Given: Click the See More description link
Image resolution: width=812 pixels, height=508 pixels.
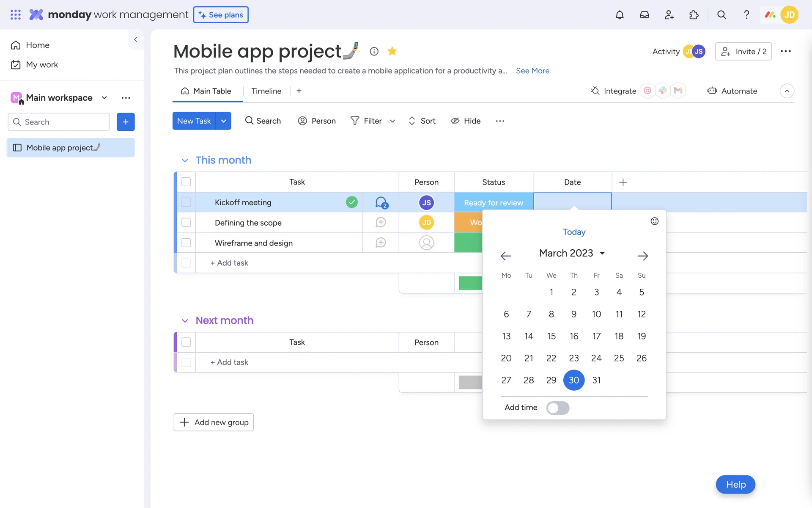Looking at the screenshot, I should tap(532, 71).
